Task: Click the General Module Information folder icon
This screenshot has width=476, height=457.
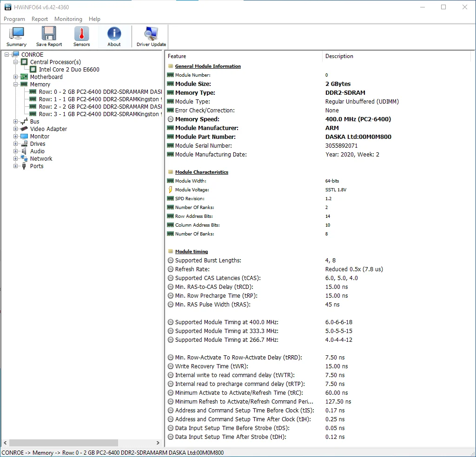Action: [171, 66]
